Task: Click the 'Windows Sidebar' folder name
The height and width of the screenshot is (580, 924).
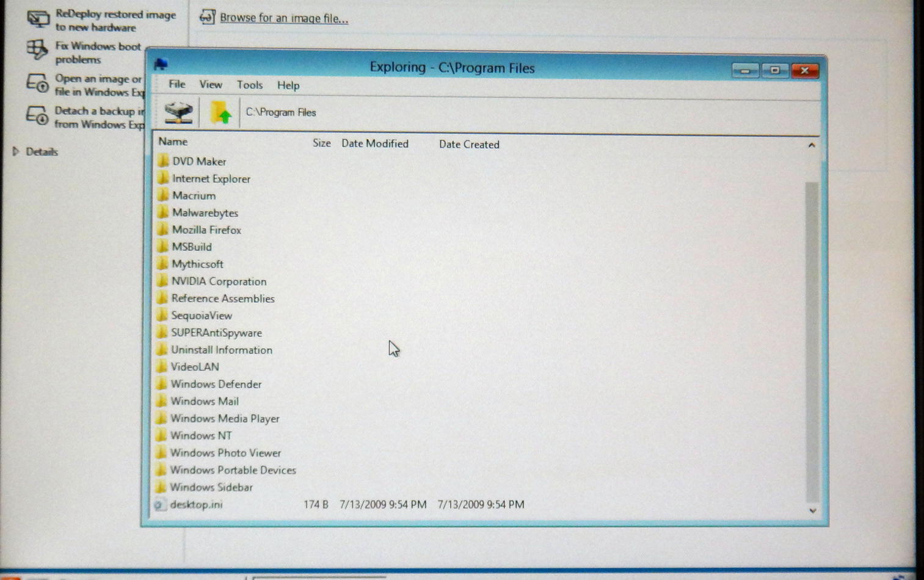Action: click(x=211, y=487)
